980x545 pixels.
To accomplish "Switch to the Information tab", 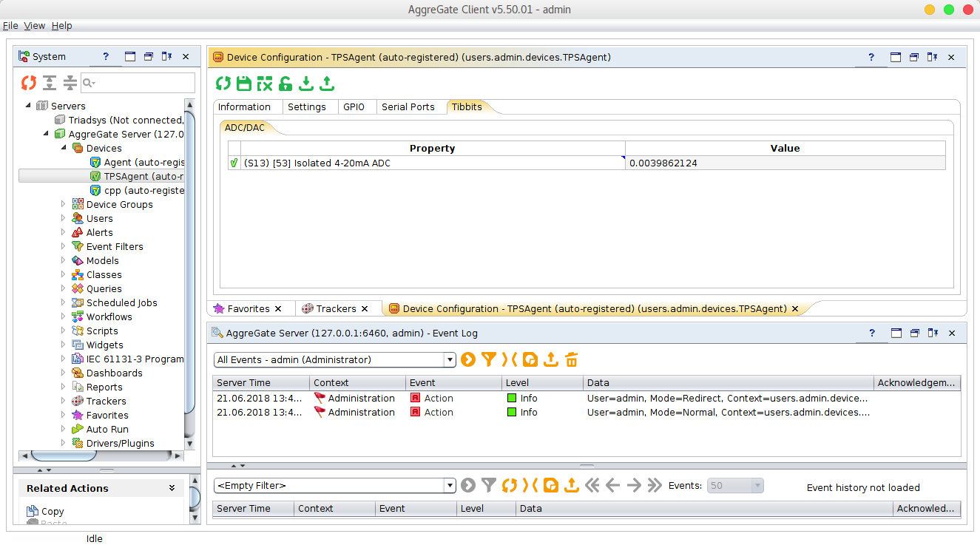I will [244, 107].
